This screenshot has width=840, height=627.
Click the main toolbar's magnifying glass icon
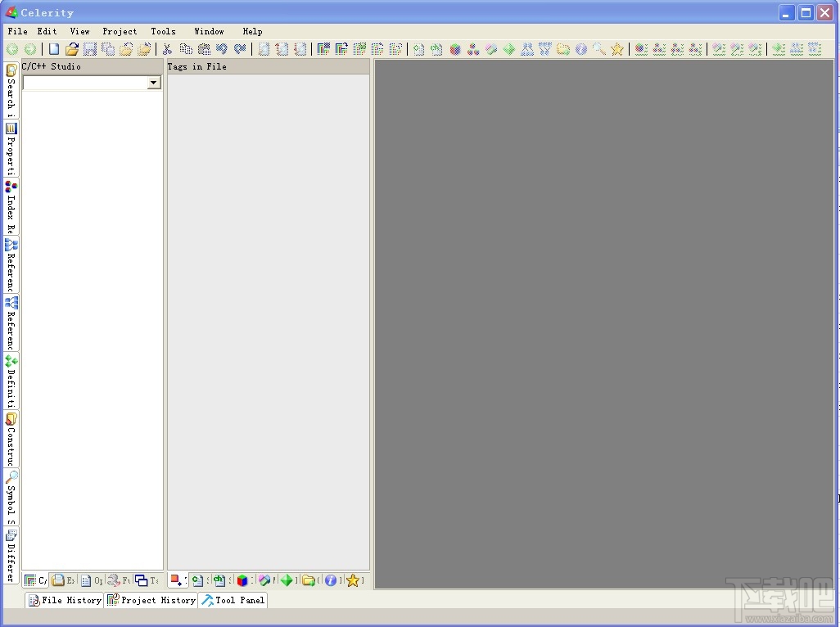599,50
